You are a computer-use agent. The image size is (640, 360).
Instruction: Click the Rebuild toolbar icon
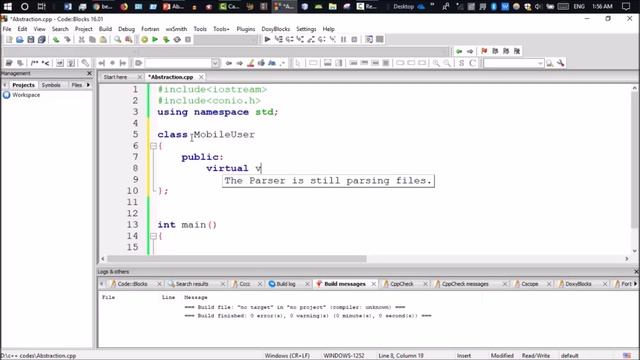pos(177,40)
